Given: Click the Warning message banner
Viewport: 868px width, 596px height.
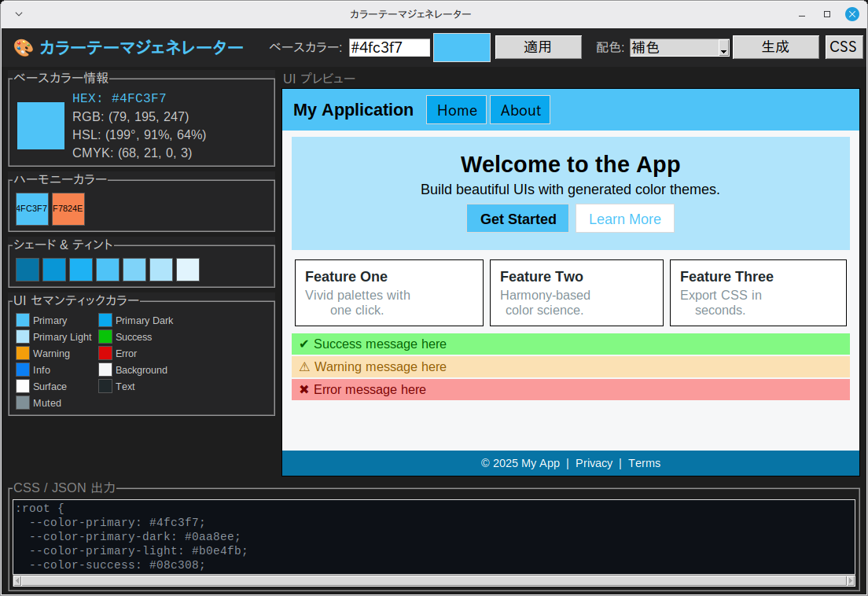Looking at the screenshot, I should [571, 367].
